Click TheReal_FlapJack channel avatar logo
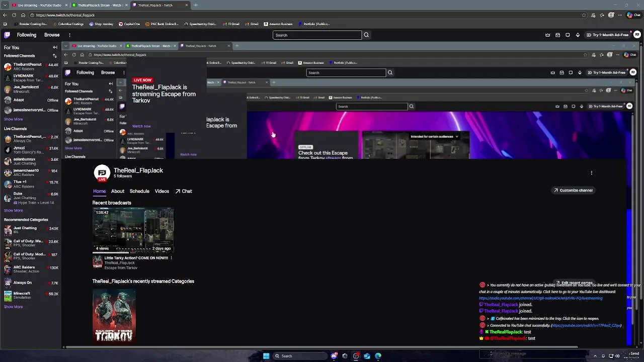Viewport: 644px width, 362px height. 102,173
